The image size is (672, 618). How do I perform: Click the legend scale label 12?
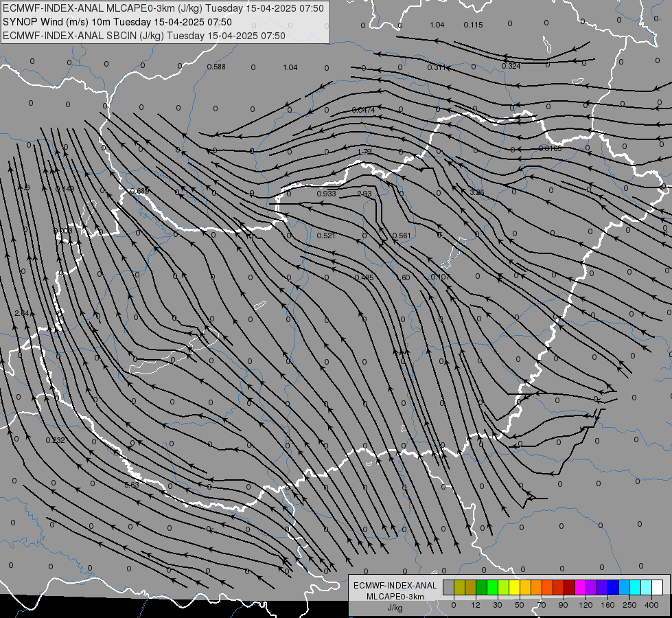476,605
